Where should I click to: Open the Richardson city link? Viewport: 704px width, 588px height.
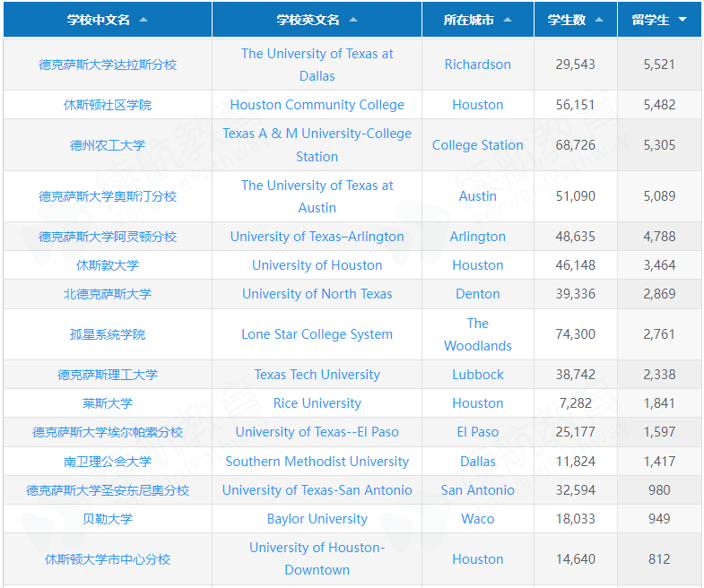click(x=478, y=65)
